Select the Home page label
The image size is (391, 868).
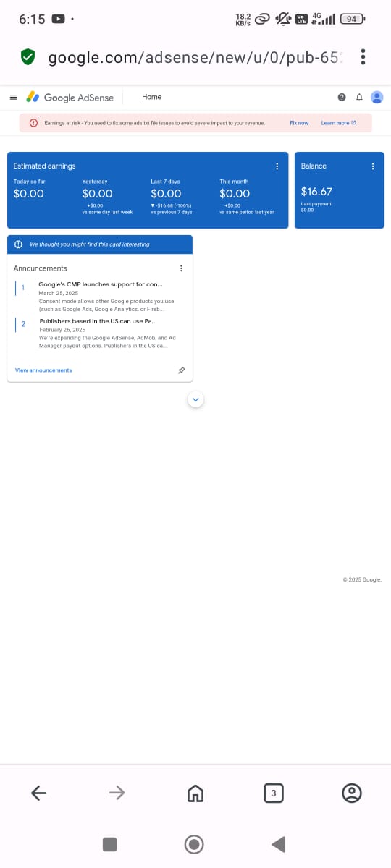(x=152, y=97)
